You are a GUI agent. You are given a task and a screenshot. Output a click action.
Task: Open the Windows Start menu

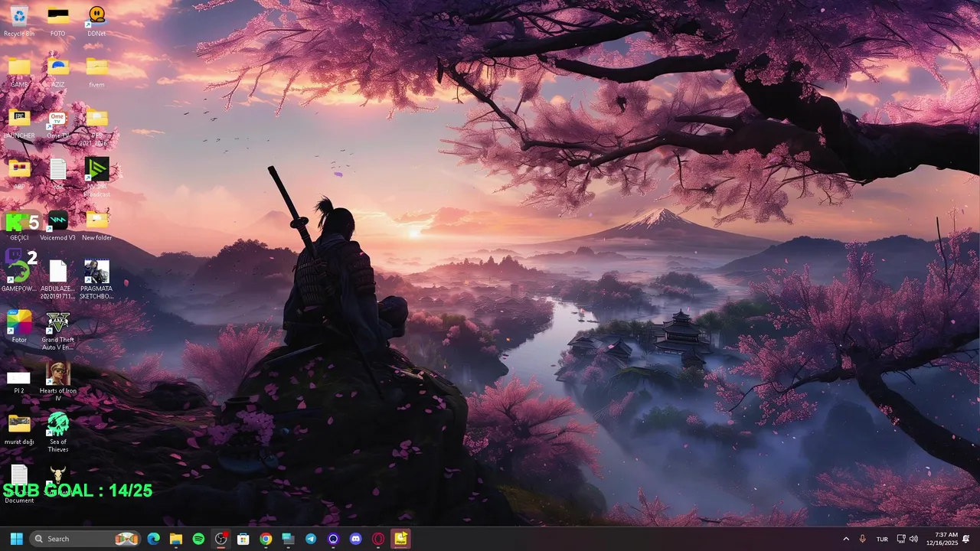(x=16, y=539)
